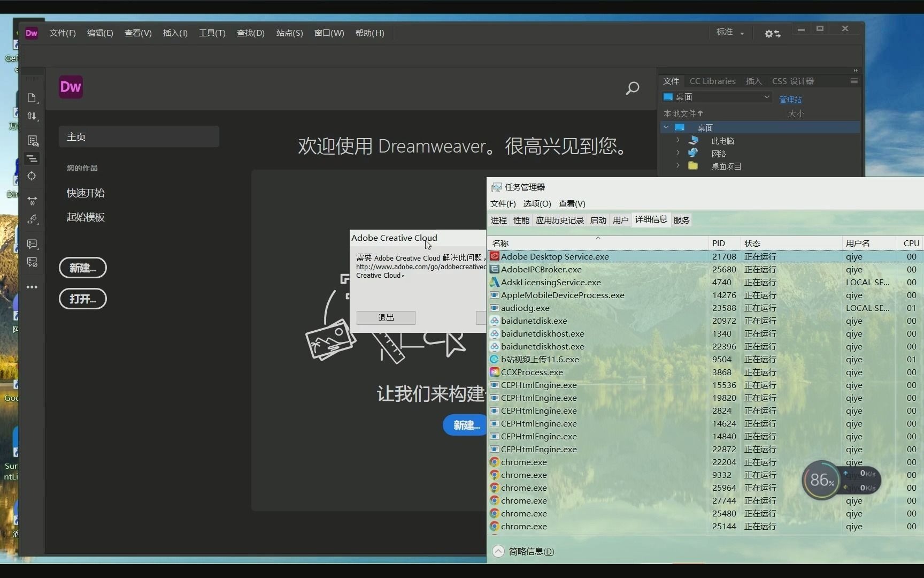The height and width of the screenshot is (578, 924).
Task: Collapse the 桌面 tree node
Action: pos(666,127)
